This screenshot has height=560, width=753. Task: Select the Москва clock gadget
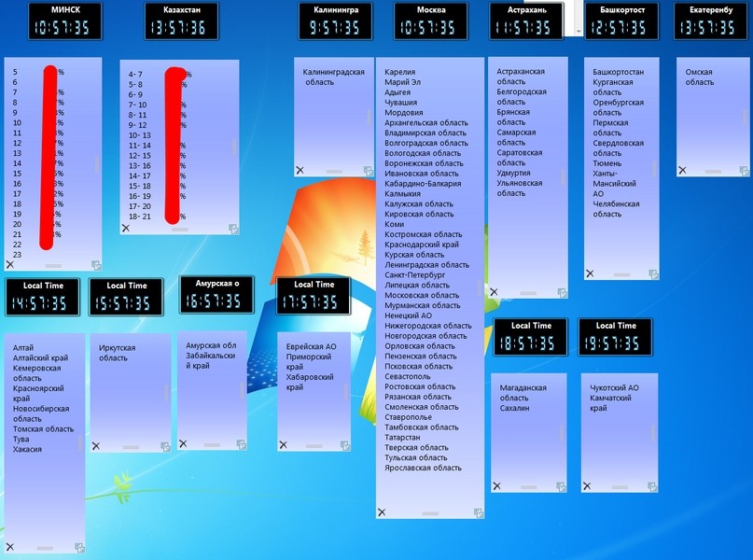[x=431, y=21]
